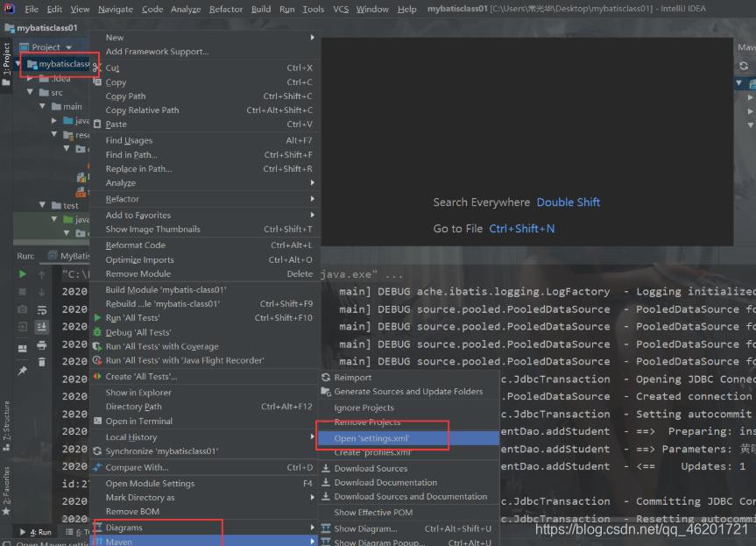Click the Reimport icon in Maven submenu
The width and height of the screenshot is (756, 546).
pos(326,378)
